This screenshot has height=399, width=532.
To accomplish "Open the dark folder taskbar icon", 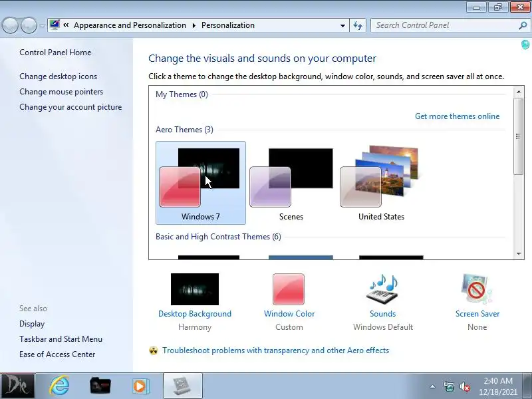I will pyautogui.click(x=100, y=386).
